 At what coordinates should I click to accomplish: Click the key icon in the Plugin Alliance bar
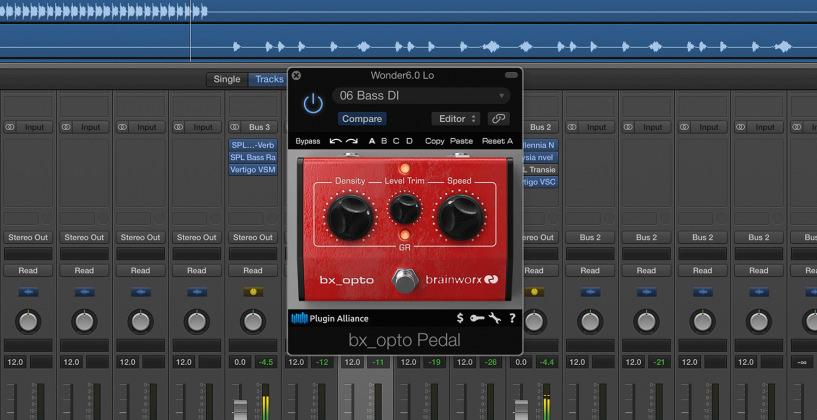[477, 318]
